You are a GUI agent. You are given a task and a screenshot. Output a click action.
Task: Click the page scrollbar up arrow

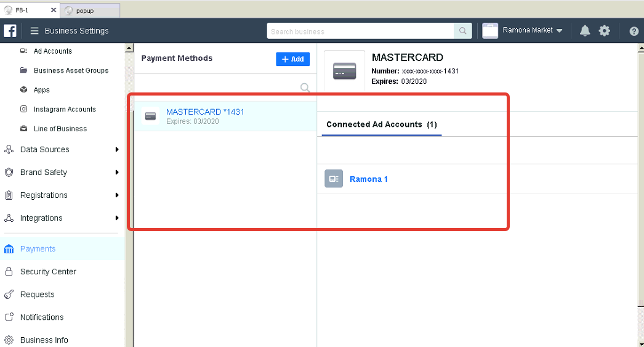click(641, 48)
